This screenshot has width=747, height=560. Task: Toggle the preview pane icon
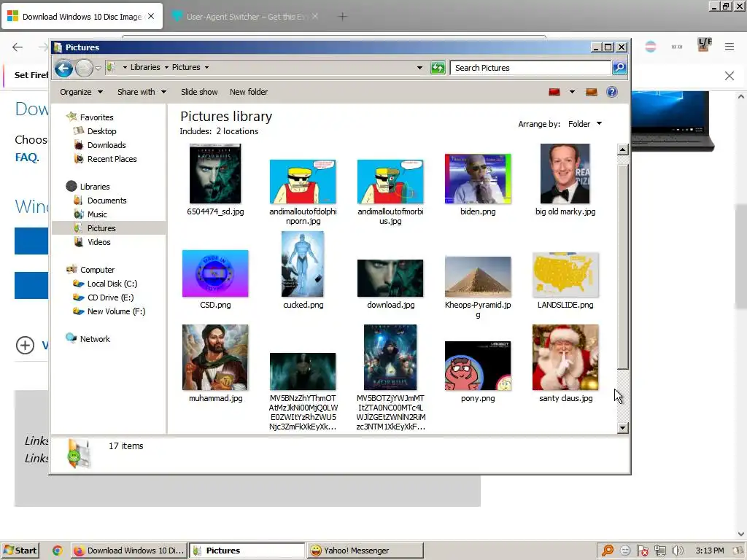pos(591,92)
